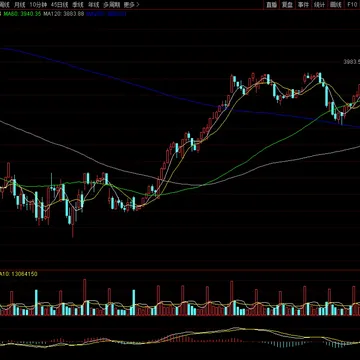
Task: Click the 复盘 review button
Action: coord(288,5)
